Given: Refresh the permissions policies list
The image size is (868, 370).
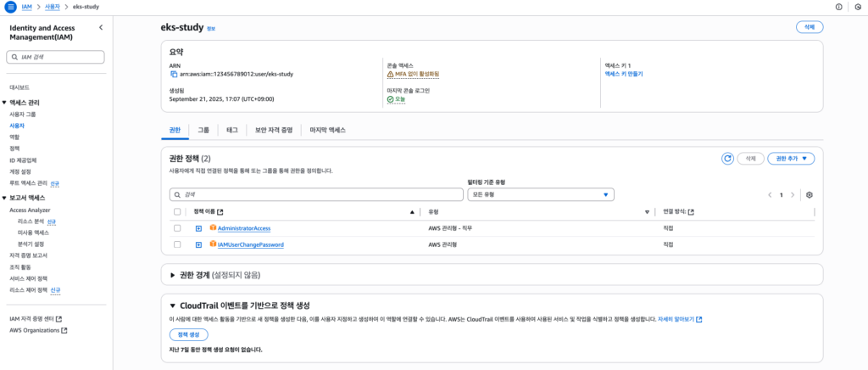Looking at the screenshot, I should click(726, 159).
